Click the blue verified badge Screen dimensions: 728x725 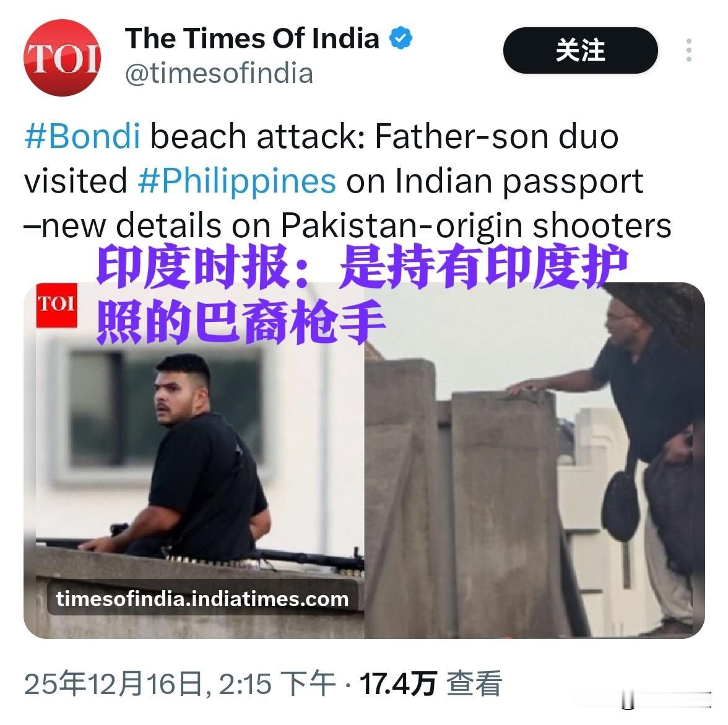coord(401,38)
